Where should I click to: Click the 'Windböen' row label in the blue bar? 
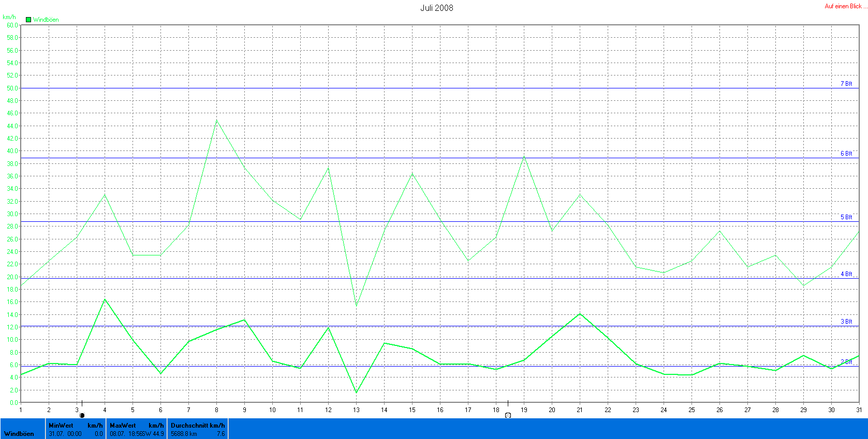(19, 434)
